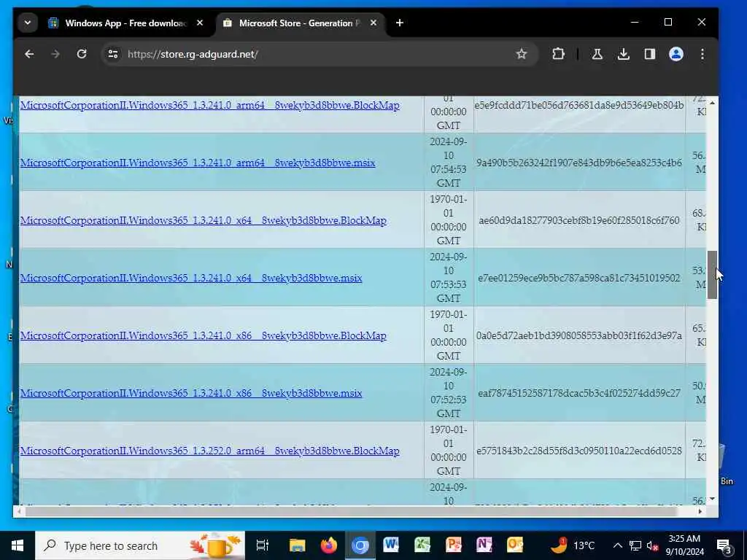Viewport: 747px width, 560px height.
Task: Download Windows365 1.3.241.0 x64 msix file
Action: pyautogui.click(x=191, y=278)
